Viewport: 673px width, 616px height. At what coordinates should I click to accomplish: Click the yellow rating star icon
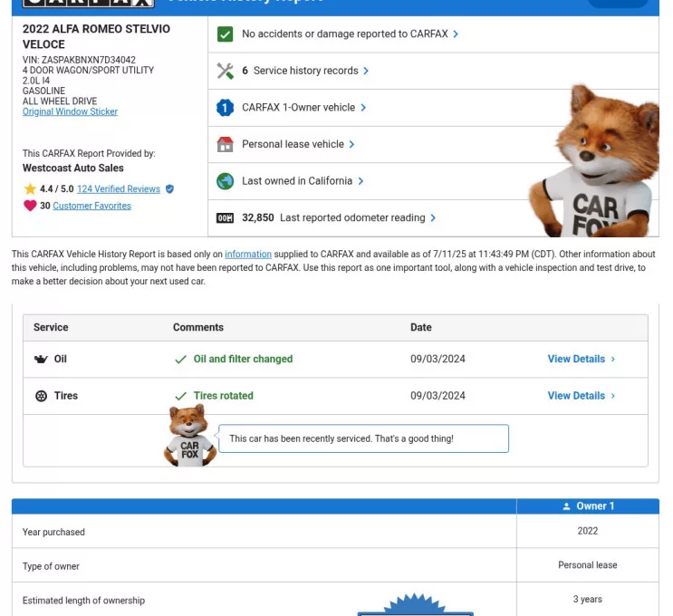tap(31, 189)
